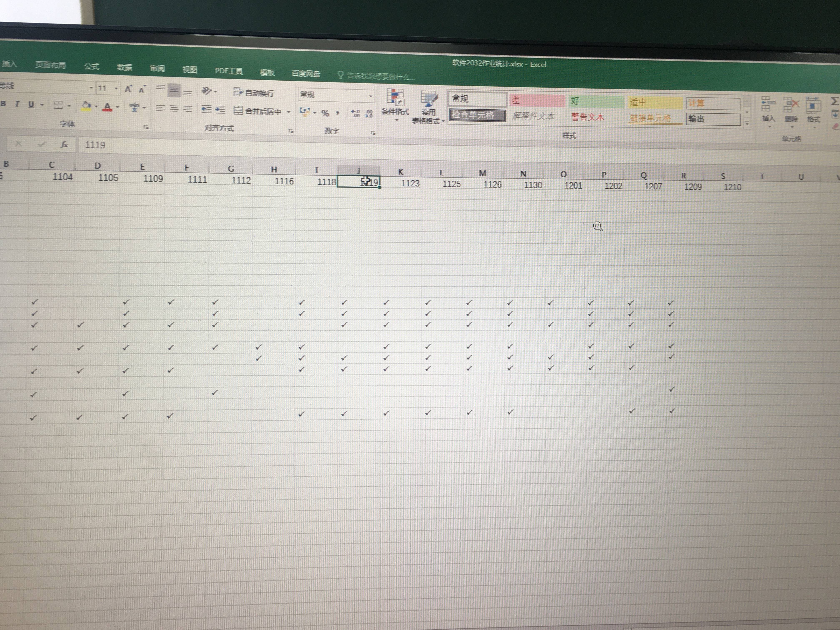The image size is (840, 630).
Task: Click the Decrease Decimal icon
Action: 369,114
